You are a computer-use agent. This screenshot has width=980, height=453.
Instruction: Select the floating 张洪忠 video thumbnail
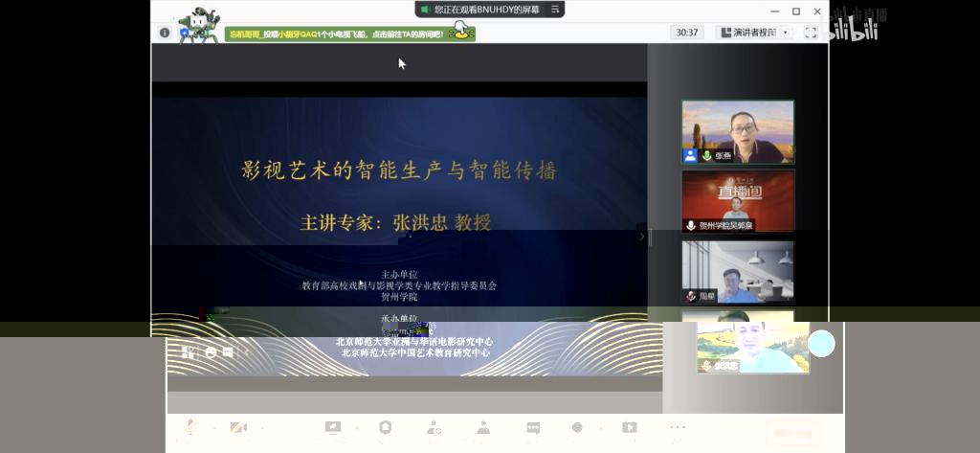tap(754, 348)
